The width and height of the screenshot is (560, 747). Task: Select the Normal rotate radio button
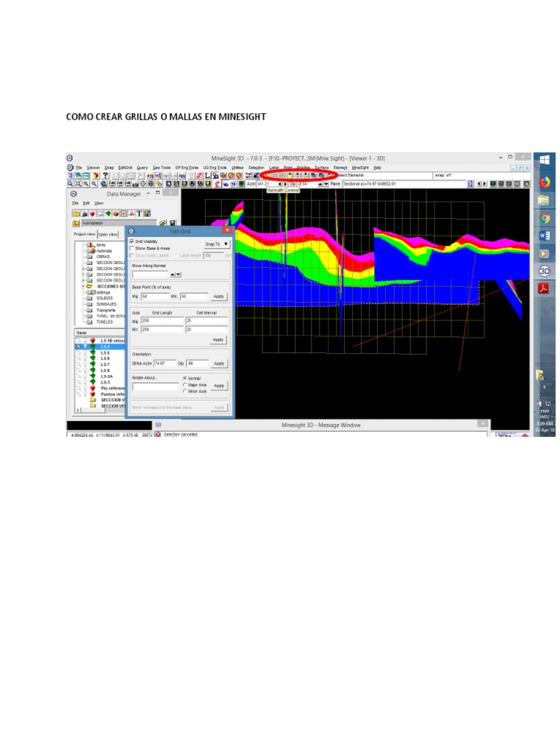point(184,379)
